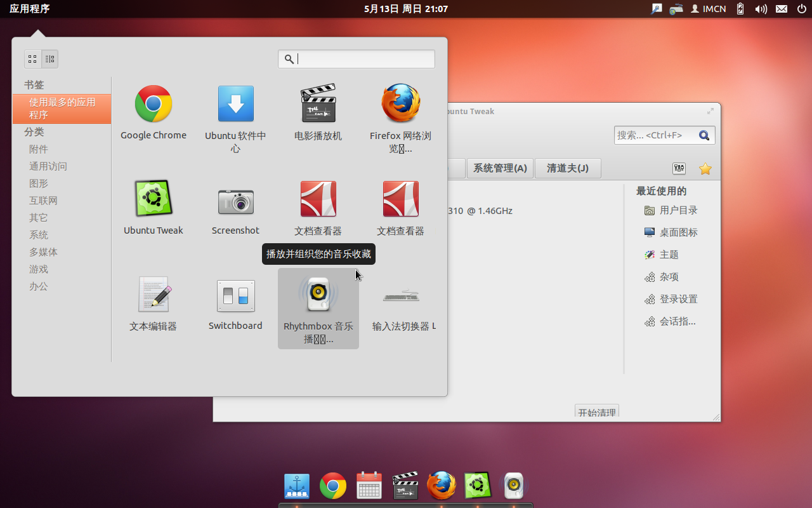Select 使用最多的应用程序 bookmark
This screenshot has height=508, width=812.
pos(62,109)
